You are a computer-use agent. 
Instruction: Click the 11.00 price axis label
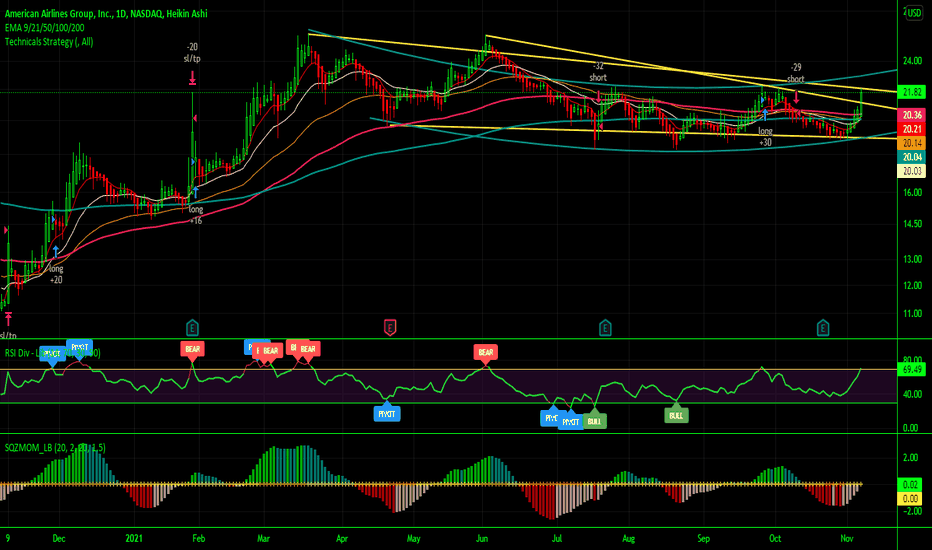[912, 313]
